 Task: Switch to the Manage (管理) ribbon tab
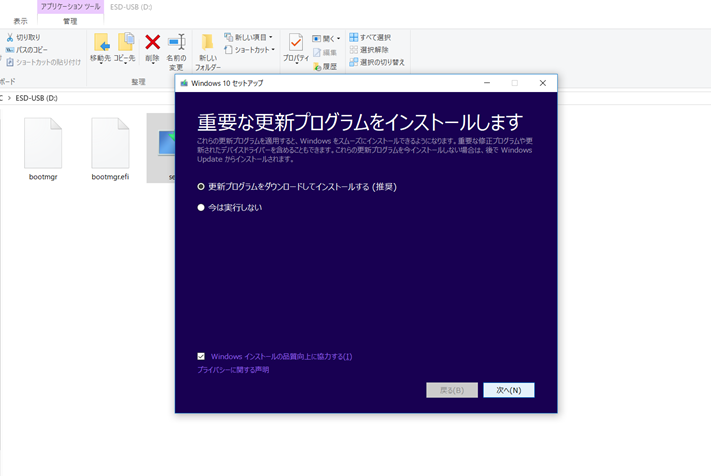pos(70,21)
